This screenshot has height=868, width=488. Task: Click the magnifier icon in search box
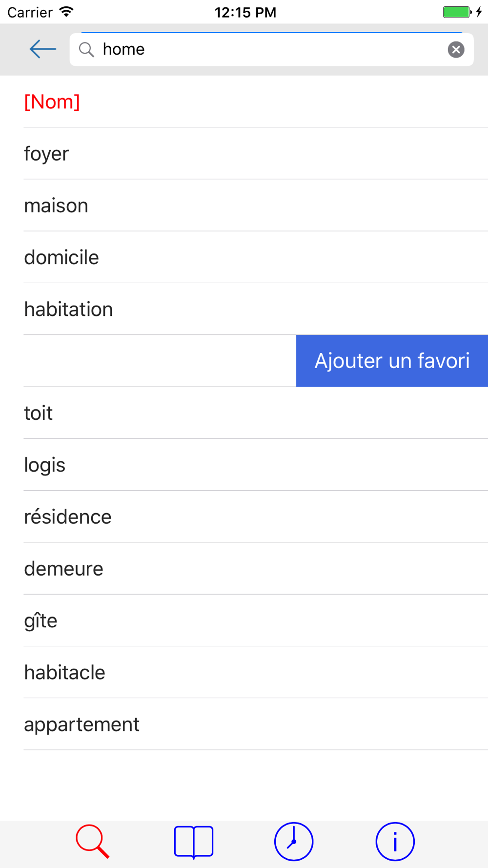tap(86, 49)
